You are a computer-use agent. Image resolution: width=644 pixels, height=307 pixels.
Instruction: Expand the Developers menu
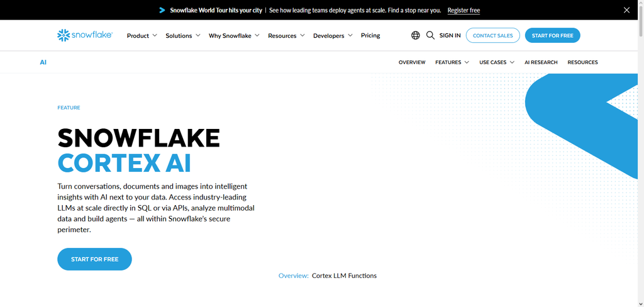(333, 36)
